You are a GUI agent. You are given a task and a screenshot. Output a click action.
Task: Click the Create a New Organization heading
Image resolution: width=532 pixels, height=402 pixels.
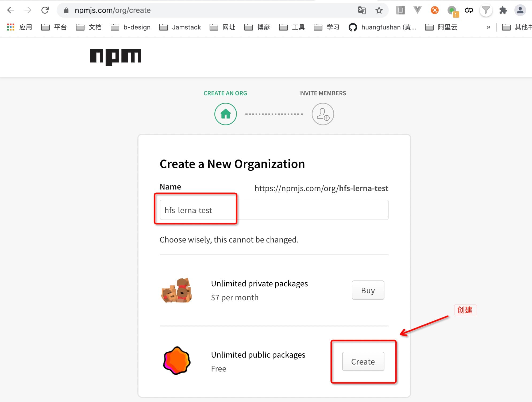point(232,164)
